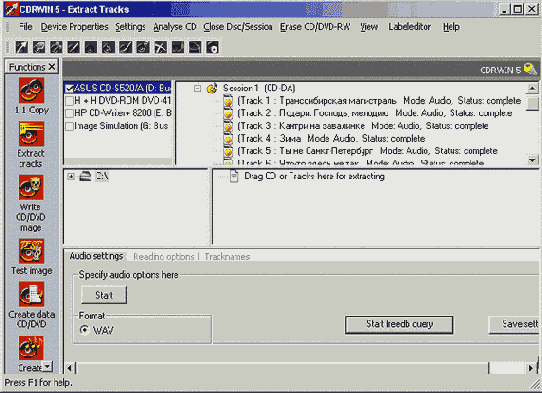Click the track list scroll-down arrow
This screenshot has height=393, width=542.
coord(533,160)
